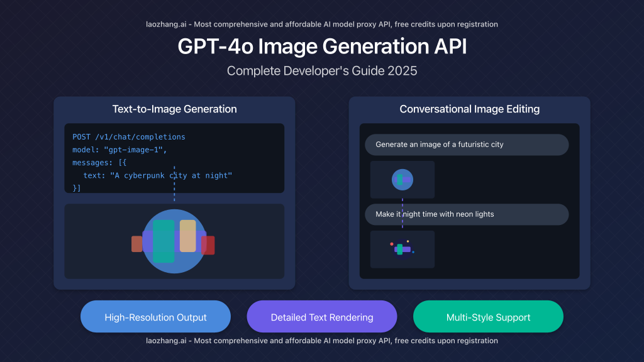This screenshot has height=362, width=644.
Task: Select the 'Generate an image of a futuristic city' chat bubble
Action: (467, 145)
